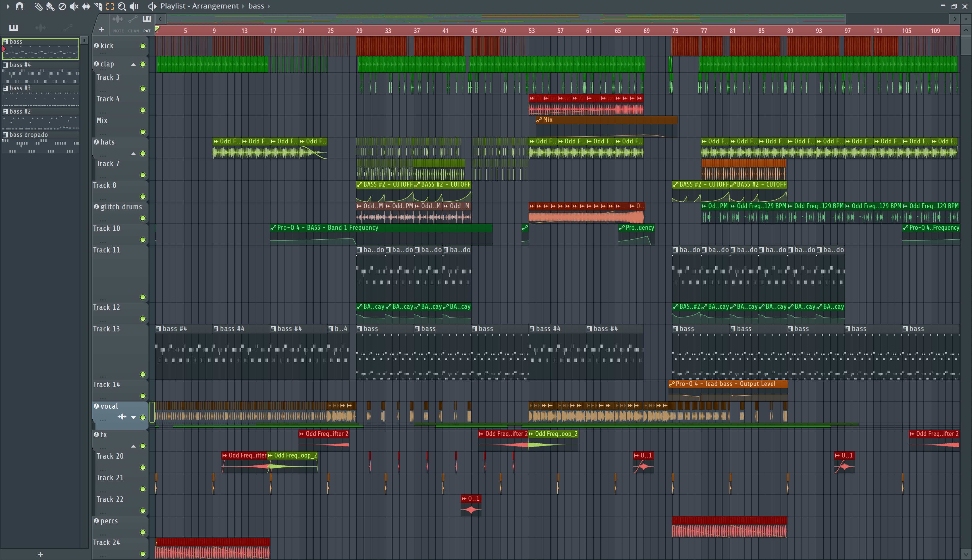Select the bass #2 pattern in picker

[x=40, y=119]
